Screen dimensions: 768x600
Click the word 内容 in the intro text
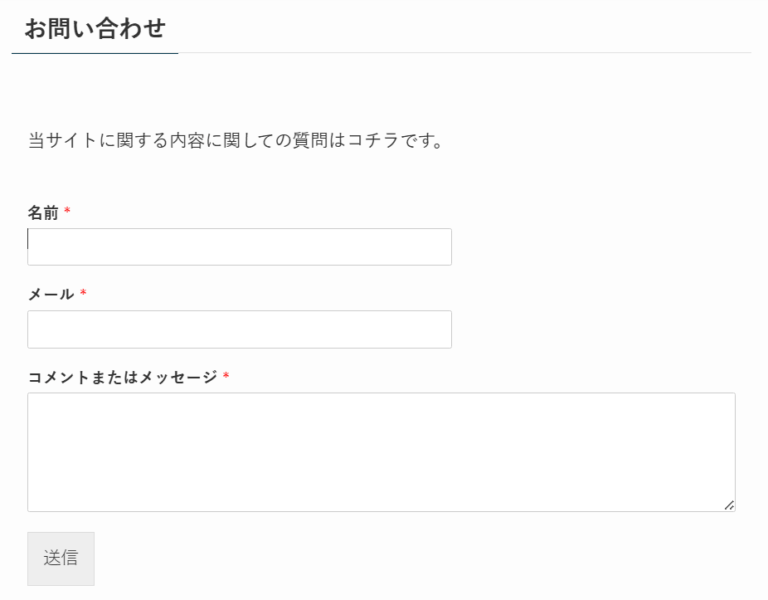coord(172,141)
